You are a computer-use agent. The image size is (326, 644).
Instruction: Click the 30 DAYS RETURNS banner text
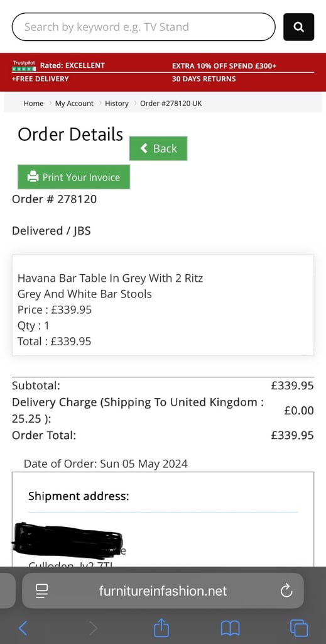(204, 79)
